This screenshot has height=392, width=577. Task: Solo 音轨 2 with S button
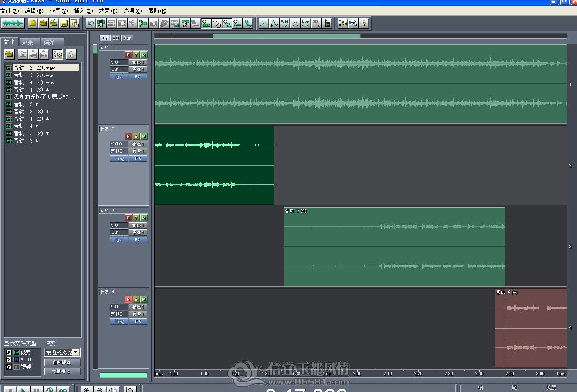(x=136, y=137)
